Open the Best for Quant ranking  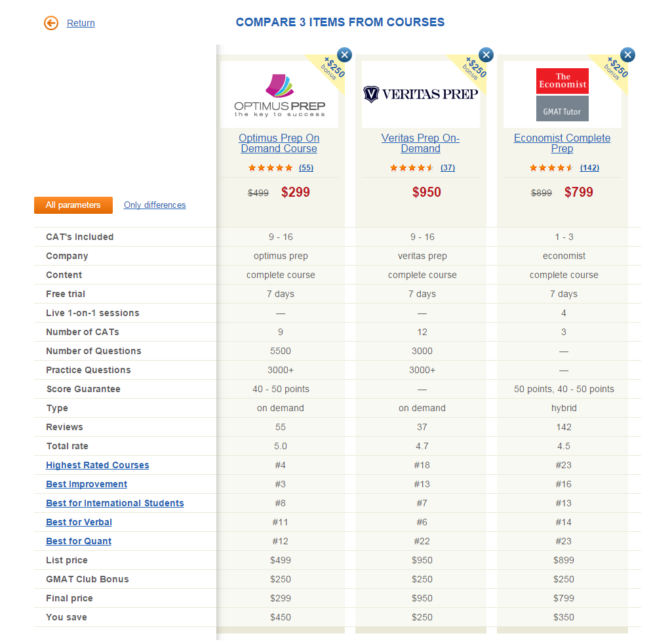[x=79, y=541]
